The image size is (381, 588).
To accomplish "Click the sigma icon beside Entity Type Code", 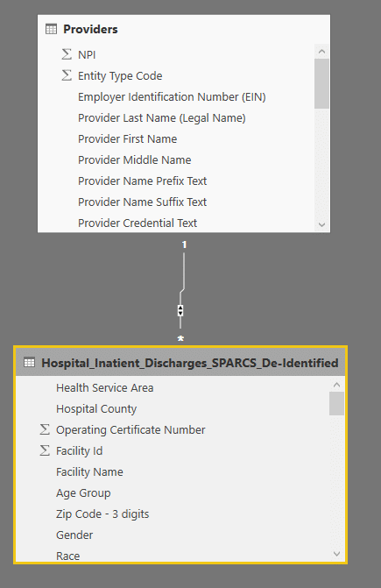I will tap(67, 75).
